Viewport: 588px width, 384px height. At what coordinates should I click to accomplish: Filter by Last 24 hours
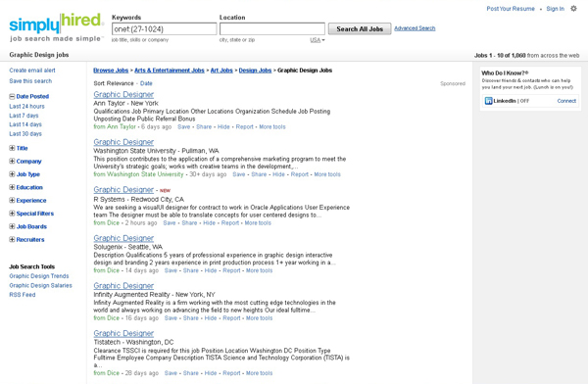(x=27, y=106)
